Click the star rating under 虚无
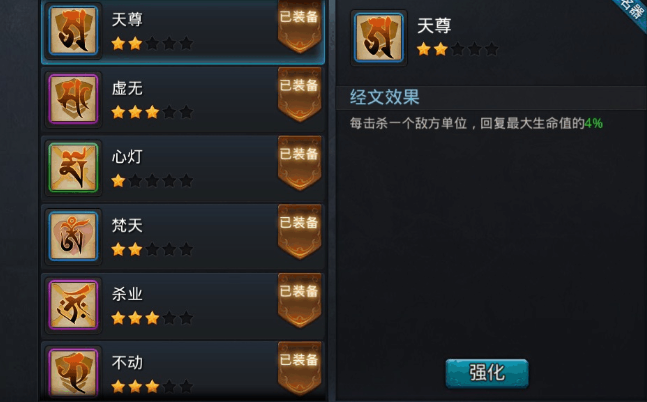This screenshot has width=647, height=402. pyautogui.click(x=152, y=112)
